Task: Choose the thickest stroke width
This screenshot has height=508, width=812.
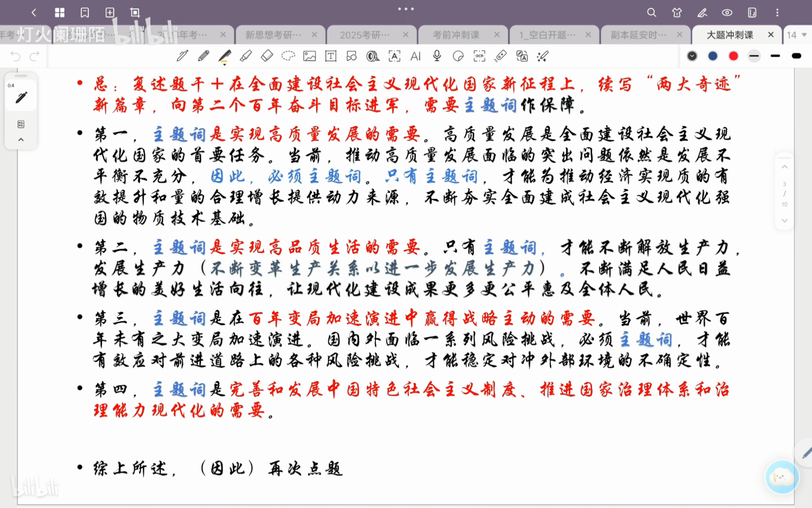Action: [796, 56]
